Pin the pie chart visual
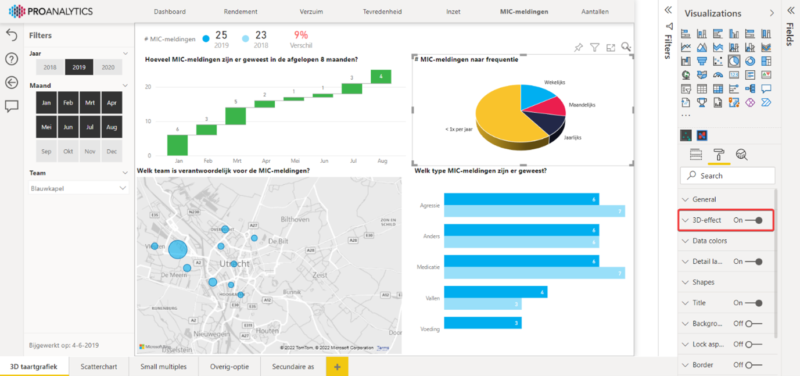The height and width of the screenshot is (376, 800). [578, 47]
